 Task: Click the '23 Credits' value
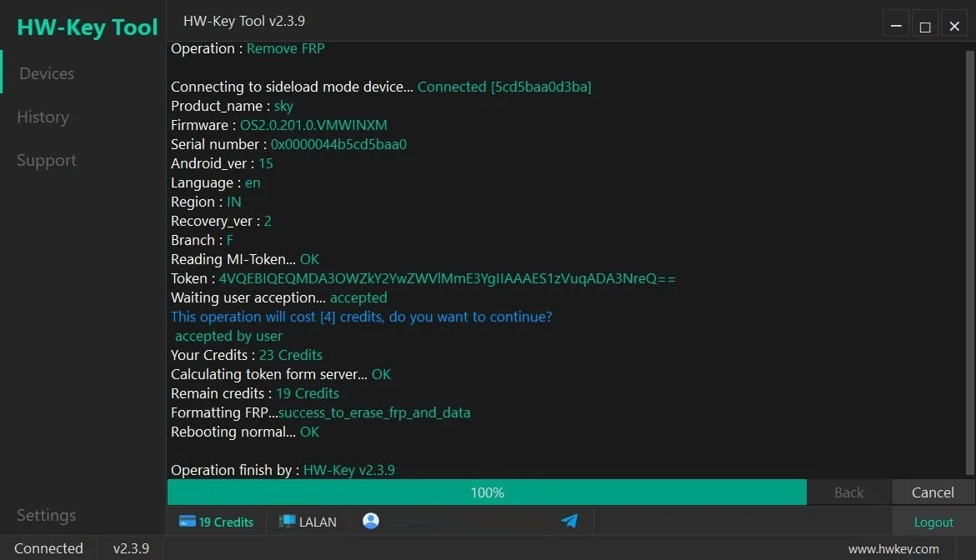click(x=291, y=355)
